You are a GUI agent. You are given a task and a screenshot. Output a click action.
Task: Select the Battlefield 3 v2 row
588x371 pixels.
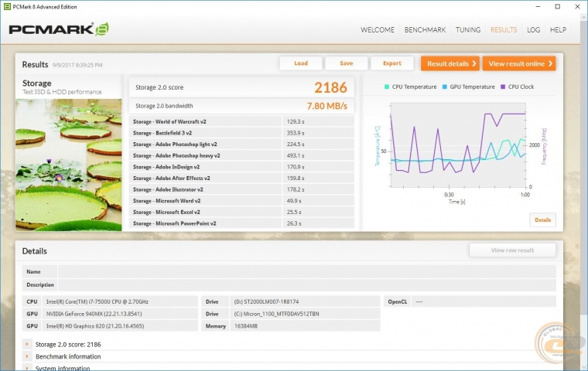coord(241,133)
